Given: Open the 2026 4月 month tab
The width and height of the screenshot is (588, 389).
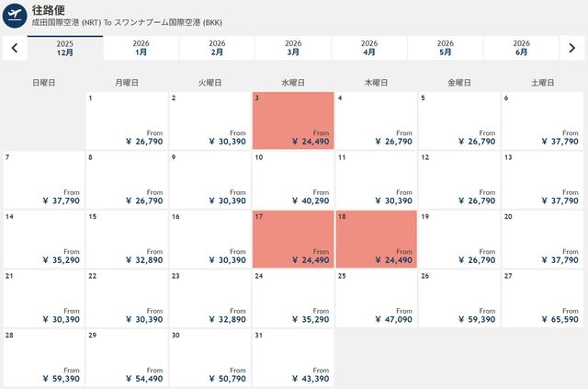Looking at the screenshot, I should pos(369,48).
